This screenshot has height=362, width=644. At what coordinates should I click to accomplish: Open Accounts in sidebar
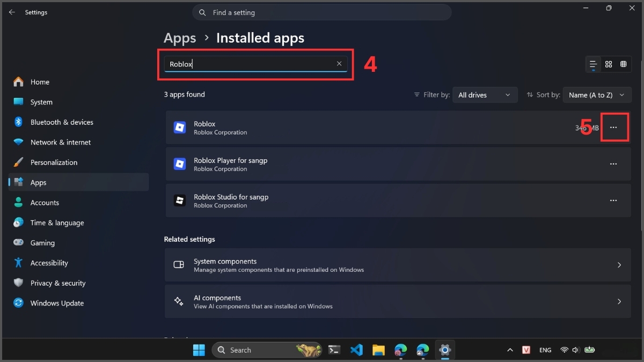(x=78, y=203)
